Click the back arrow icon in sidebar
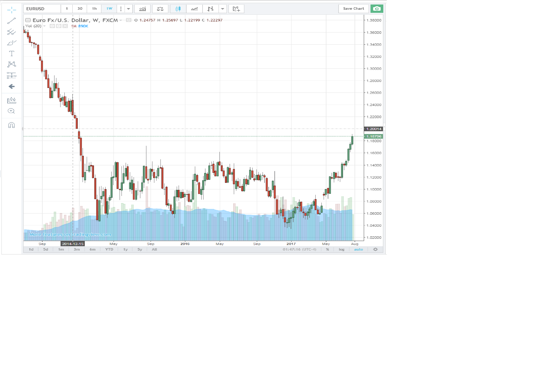The height and width of the screenshot is (392, 551). click(x=11, y=86)
